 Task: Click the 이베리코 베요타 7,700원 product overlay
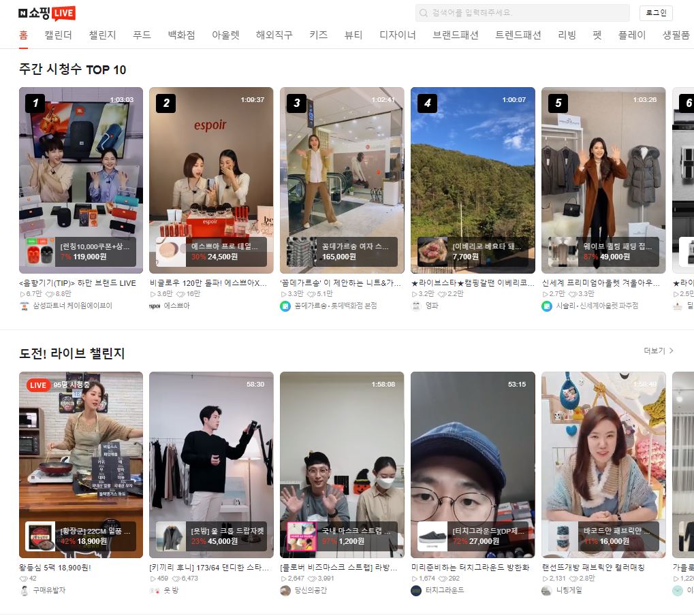473,252
